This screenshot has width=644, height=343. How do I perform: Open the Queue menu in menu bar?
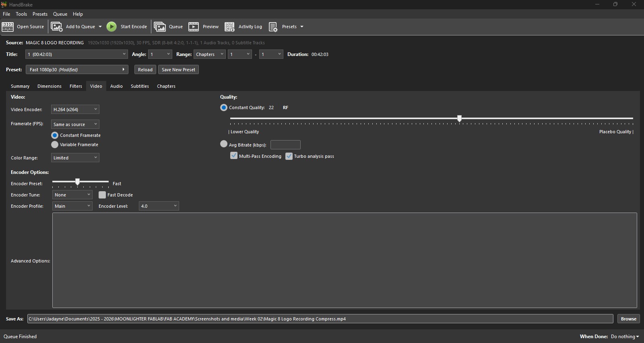[60, 14]
